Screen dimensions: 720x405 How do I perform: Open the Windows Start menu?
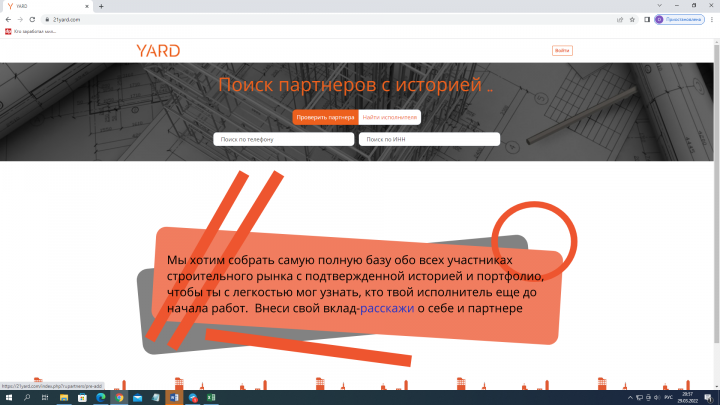[8, 398]
